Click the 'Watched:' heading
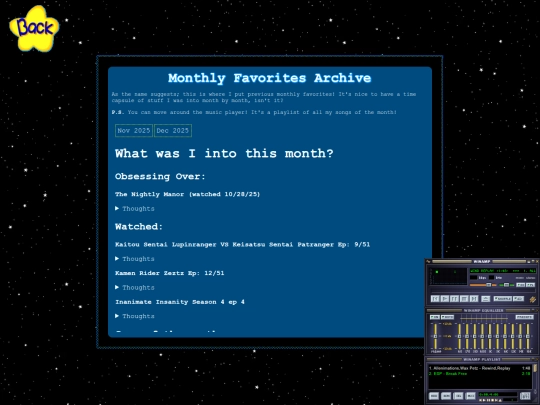The width and height of the screenshot is (540, 405). point(139,227)
